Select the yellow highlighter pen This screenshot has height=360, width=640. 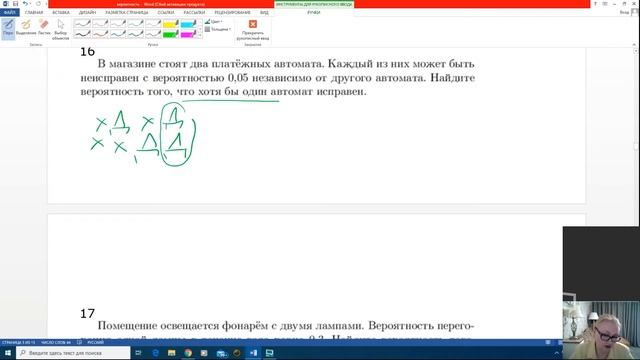(x=171, y=24)
